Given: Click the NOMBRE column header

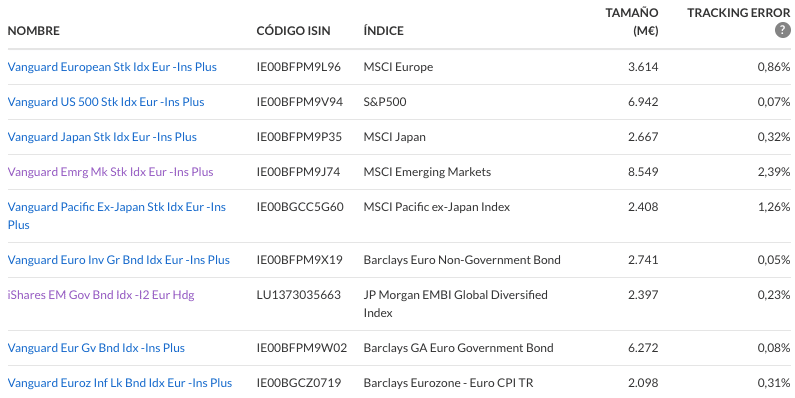Looking at the screenshot, I should (x=33, y=30).
